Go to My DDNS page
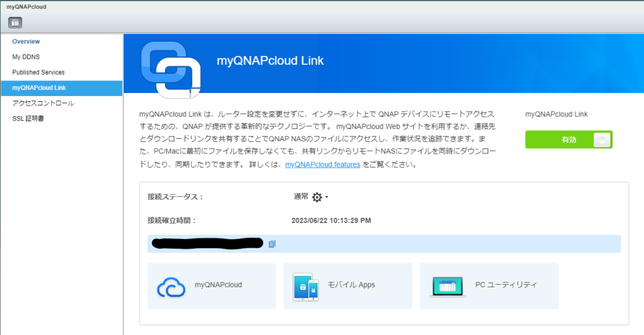Screen dimensions: 644x335 click(x=26, y=57)
